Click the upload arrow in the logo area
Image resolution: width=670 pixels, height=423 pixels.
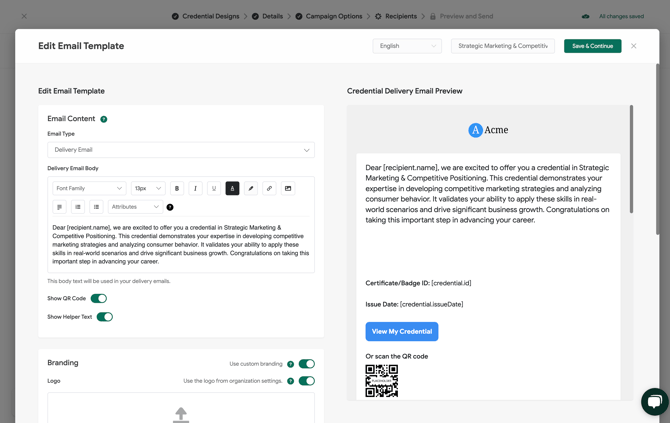(x=181, y=414)
